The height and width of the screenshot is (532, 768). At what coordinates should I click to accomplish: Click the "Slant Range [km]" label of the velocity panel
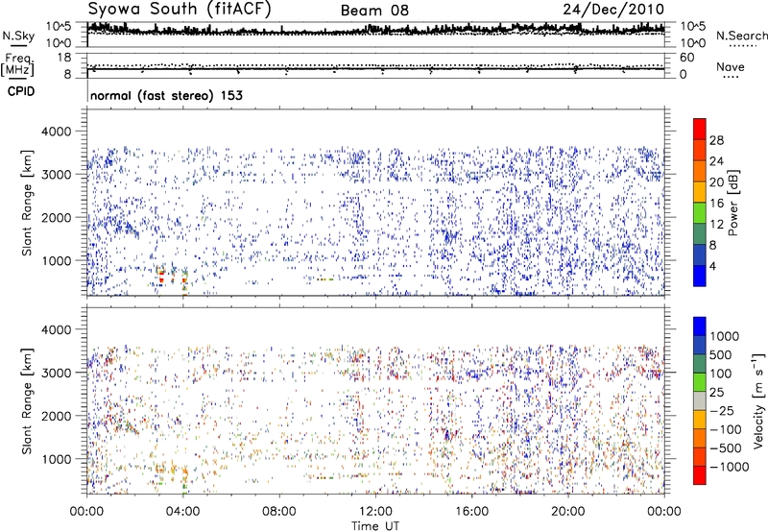click(27, 401)
